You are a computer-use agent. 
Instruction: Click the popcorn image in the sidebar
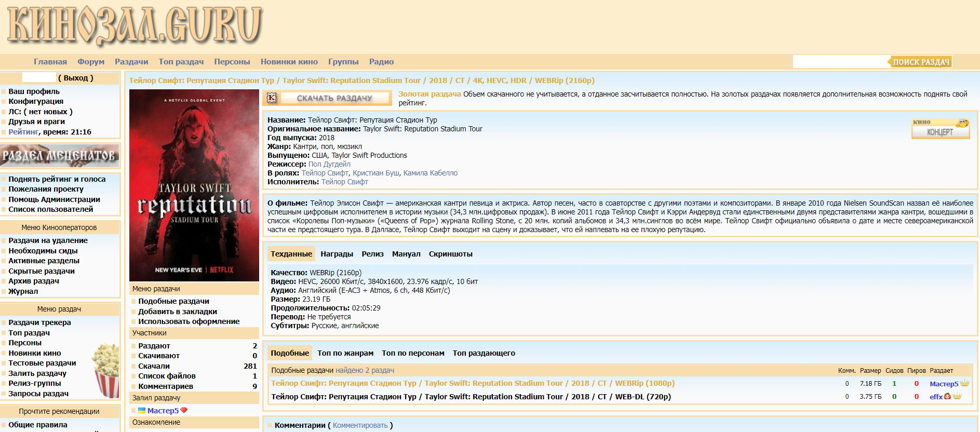(x=106, y=370)
